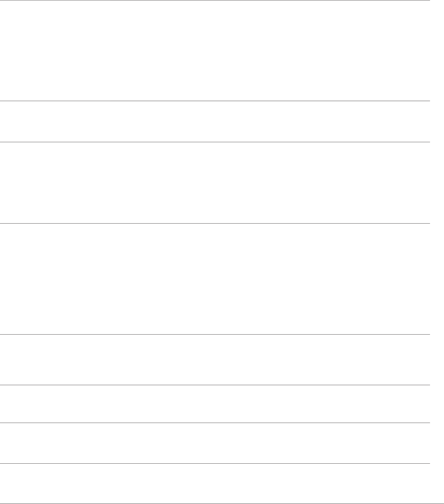Click the first empty row at the top

tap(215, 51)
